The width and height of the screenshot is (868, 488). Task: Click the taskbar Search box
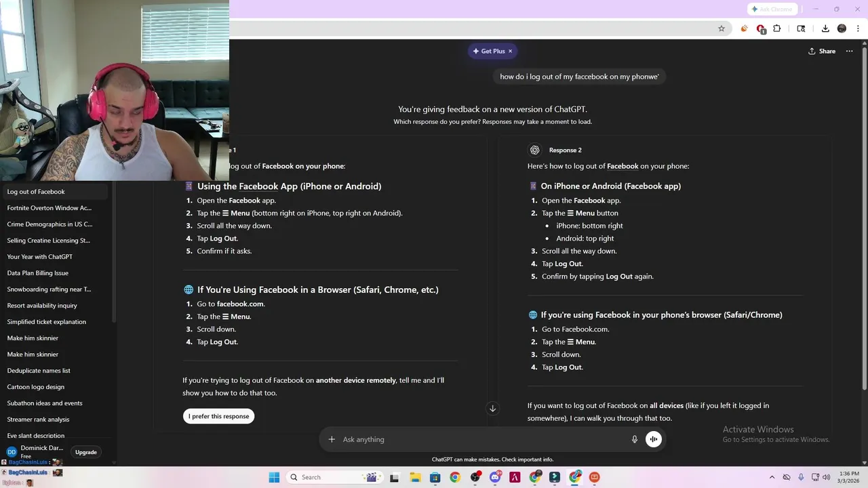[x=334, y=477]
